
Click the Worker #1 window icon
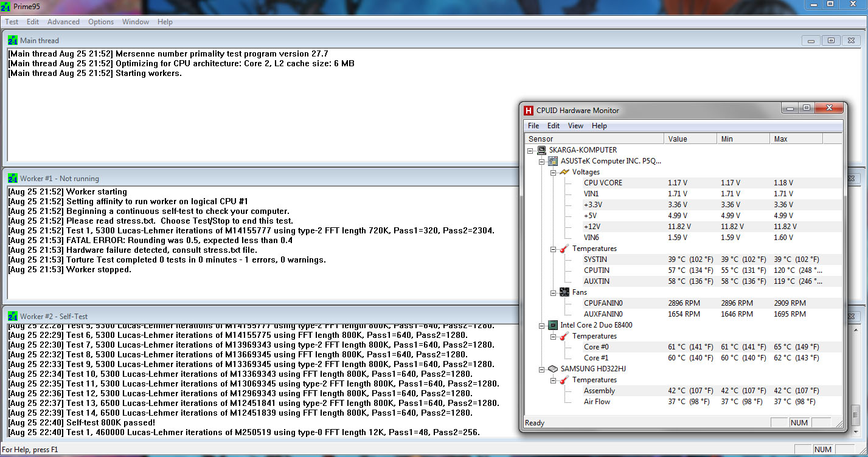(x=13, y=178)
